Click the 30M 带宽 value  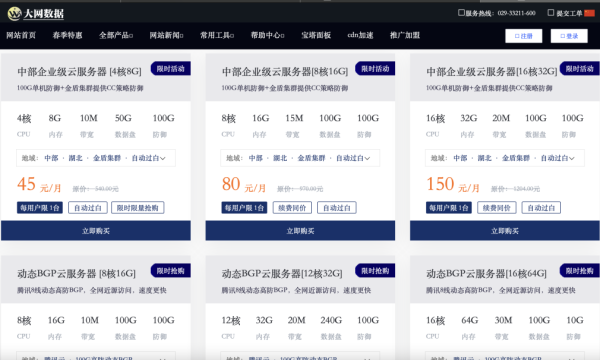coord(503,320)
